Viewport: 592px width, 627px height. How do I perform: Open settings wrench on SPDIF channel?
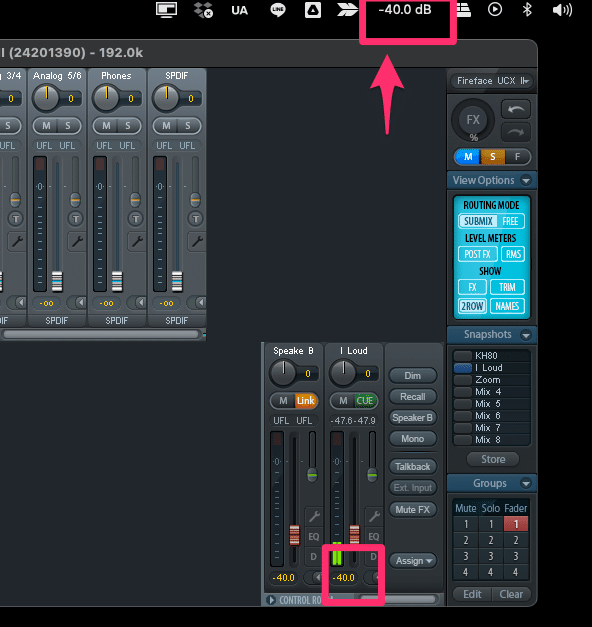[196, 241]
